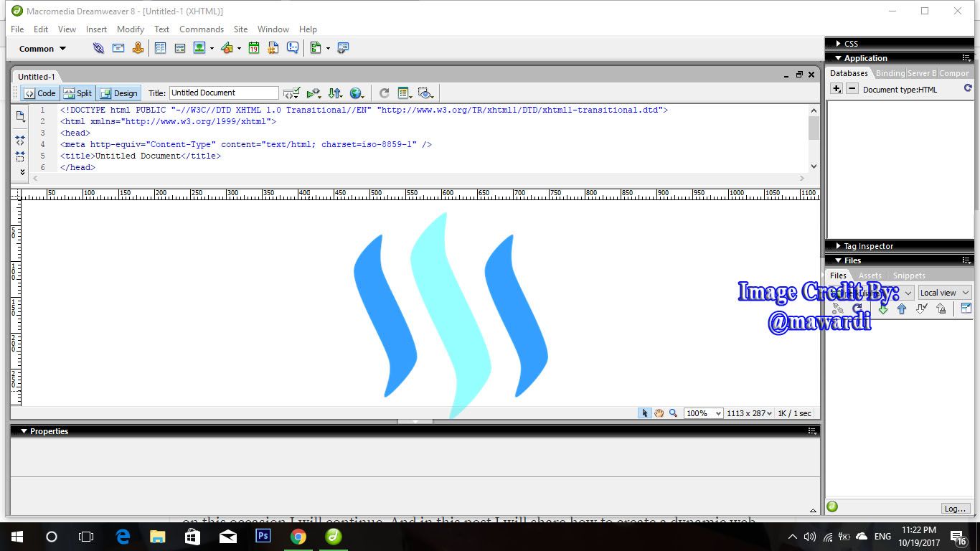
Task: Open the Commands menu
Action: [x=202, y=29]
